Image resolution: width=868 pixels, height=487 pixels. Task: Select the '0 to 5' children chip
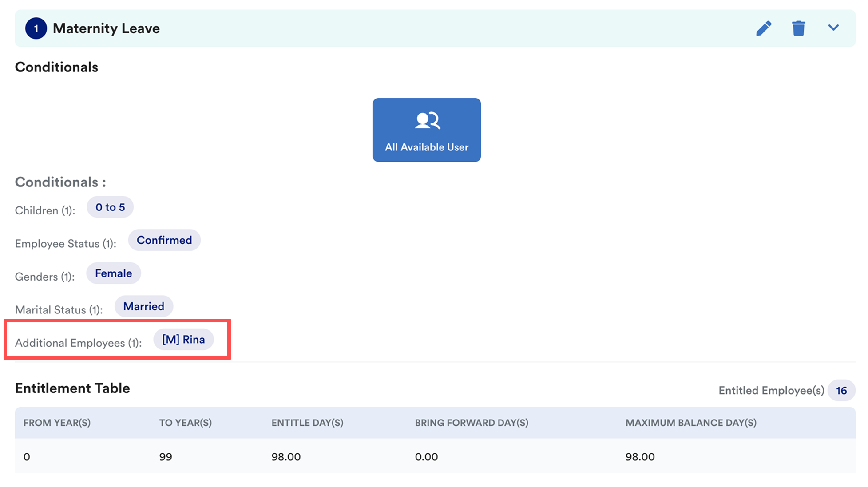pos(110,207)
